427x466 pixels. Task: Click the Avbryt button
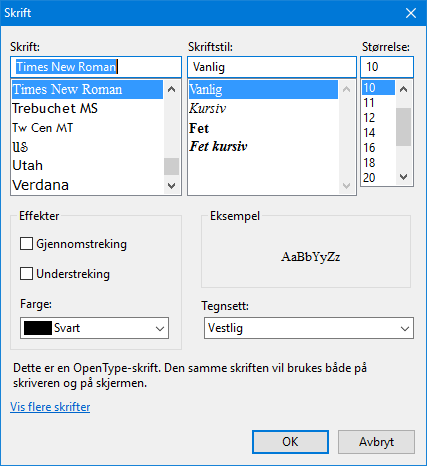(x=376, y=442)
